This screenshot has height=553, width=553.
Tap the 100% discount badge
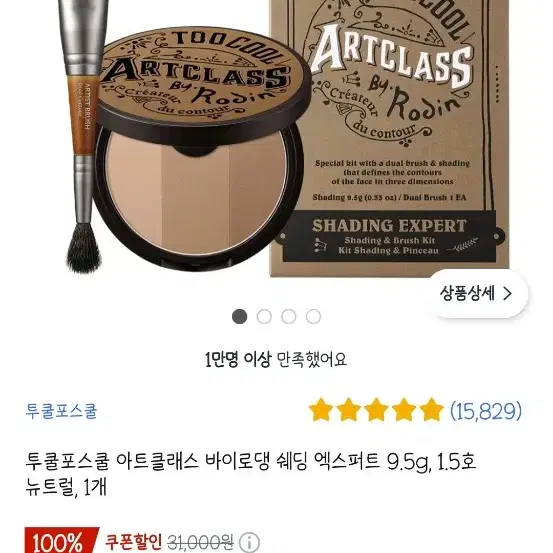click(60, 541)
